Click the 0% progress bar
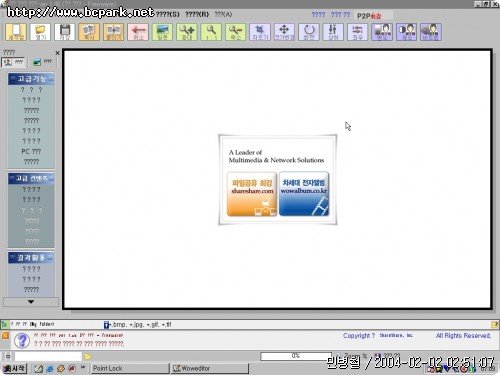This screenshot has height=375, width=500. coord(296,356)
